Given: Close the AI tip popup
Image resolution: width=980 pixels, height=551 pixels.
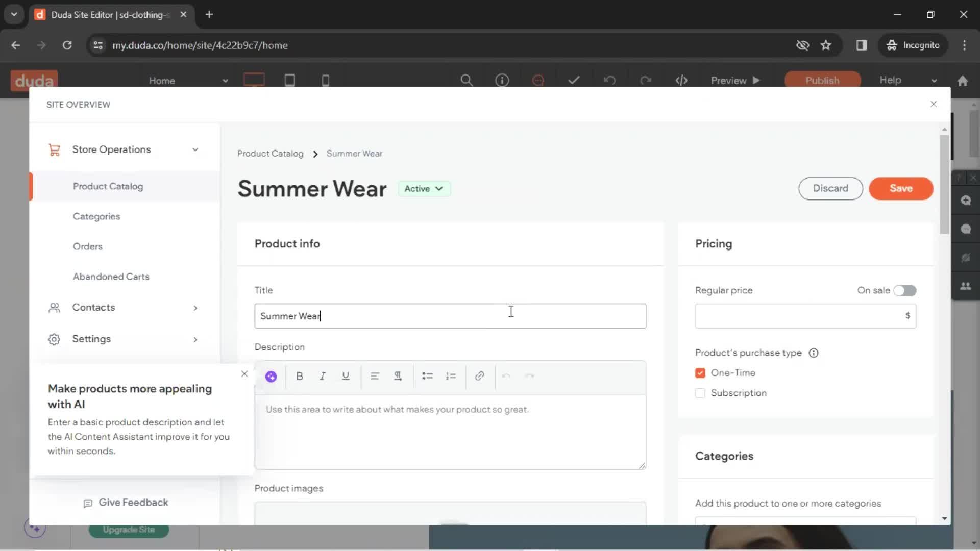Looking at the screenshot, I should pos(244,374).
